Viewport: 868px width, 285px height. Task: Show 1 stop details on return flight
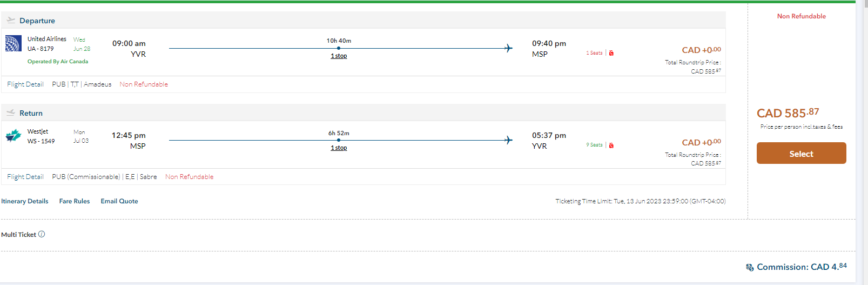coord(339,148)
